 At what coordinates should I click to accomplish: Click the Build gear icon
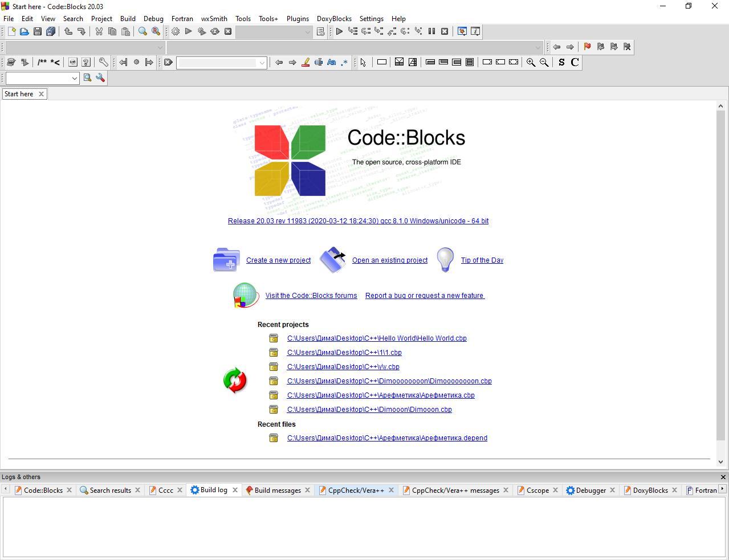point(176,32)
